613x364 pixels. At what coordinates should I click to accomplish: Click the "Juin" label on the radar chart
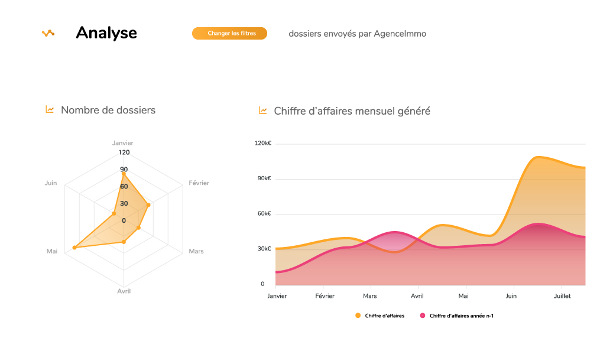[x=51, y=183]
